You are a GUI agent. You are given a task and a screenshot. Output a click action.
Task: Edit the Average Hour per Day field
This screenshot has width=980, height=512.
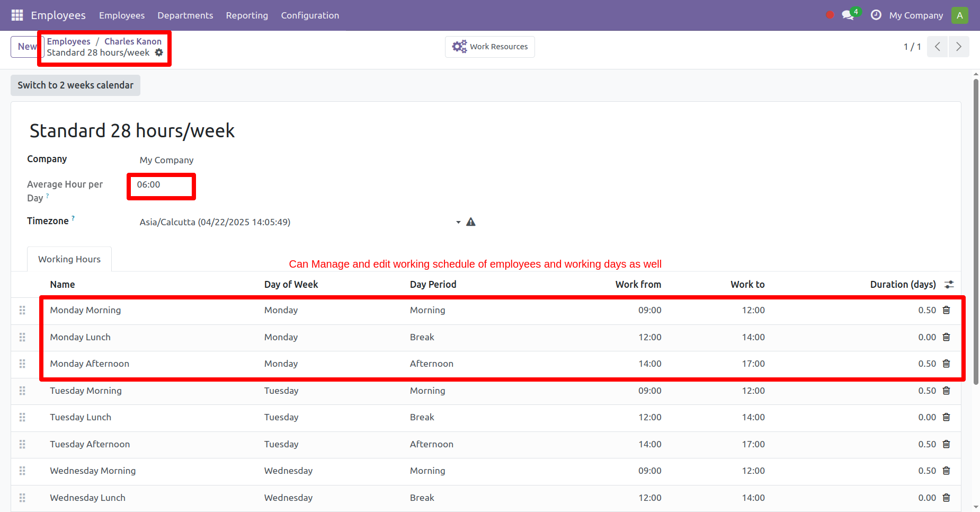(161, 185)
